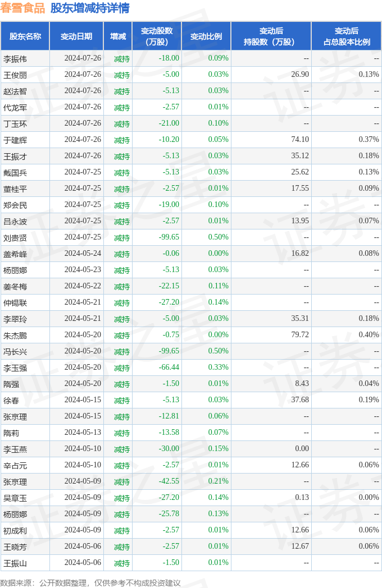Click shareholder name 吕永波
382x588 pixels.
[x=15, y=222]
